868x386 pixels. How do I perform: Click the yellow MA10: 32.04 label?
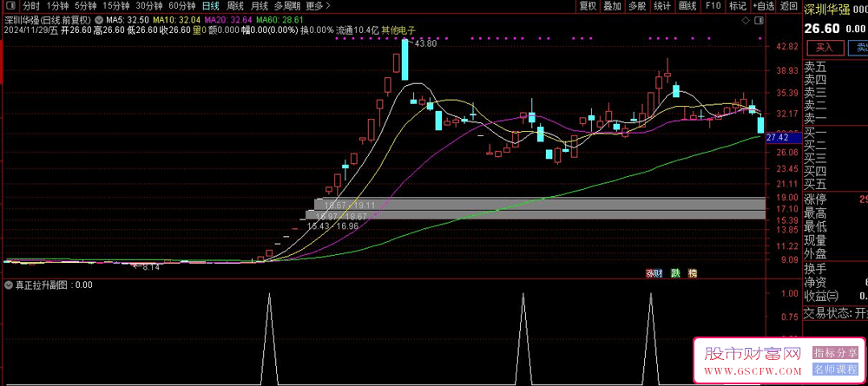click(x=176, y=20)
